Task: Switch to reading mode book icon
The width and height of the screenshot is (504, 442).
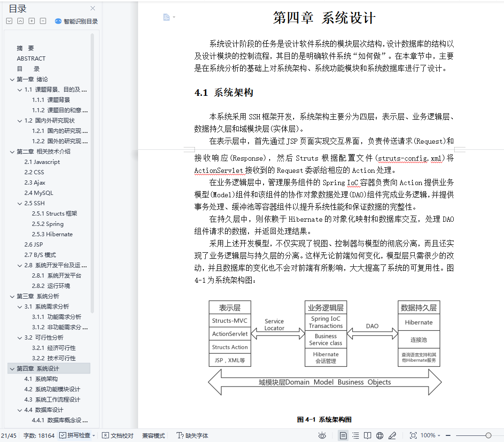Action: tap(367, 435)
